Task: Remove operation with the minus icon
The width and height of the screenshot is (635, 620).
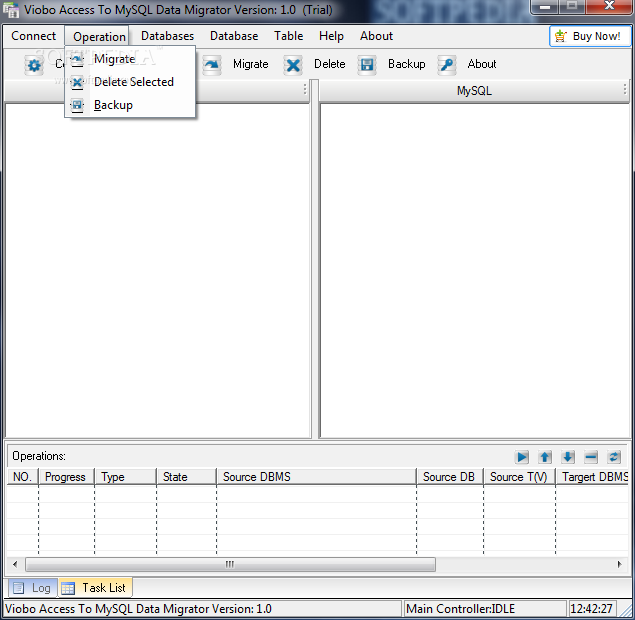Action: 591,457
